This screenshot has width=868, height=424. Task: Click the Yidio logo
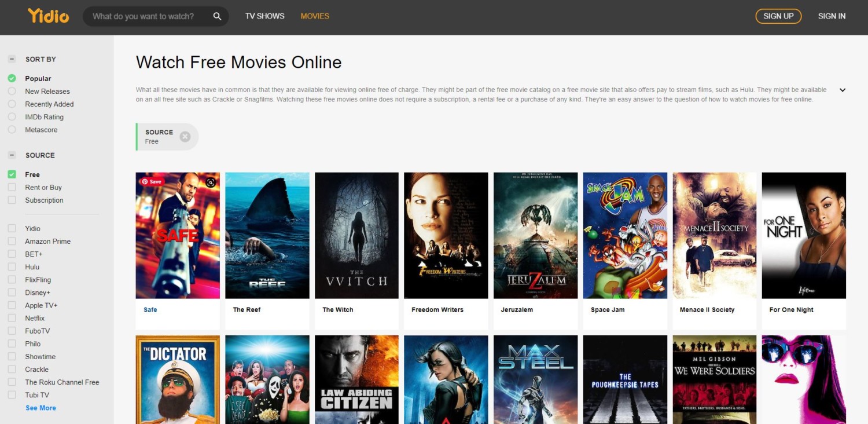48,16
